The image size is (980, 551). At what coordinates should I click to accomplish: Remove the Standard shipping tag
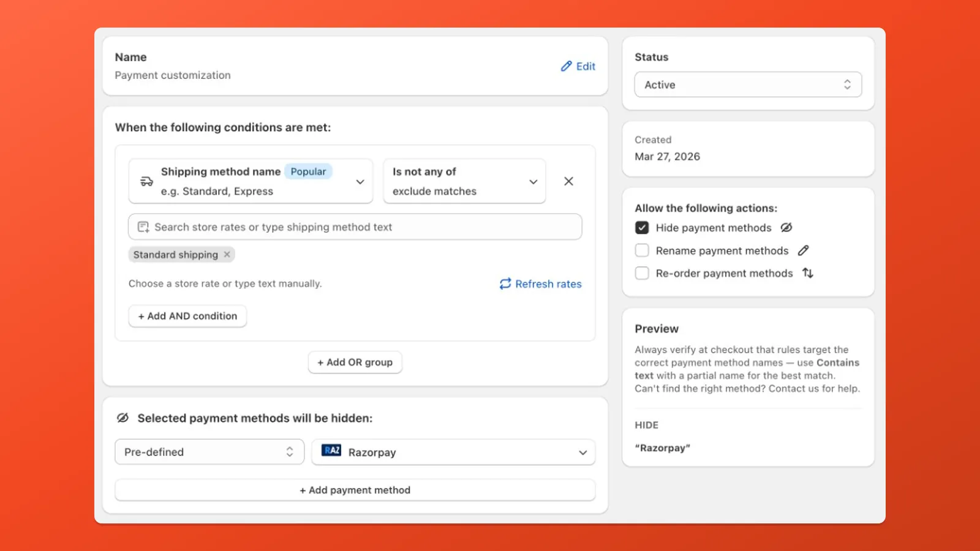point(227,254)
